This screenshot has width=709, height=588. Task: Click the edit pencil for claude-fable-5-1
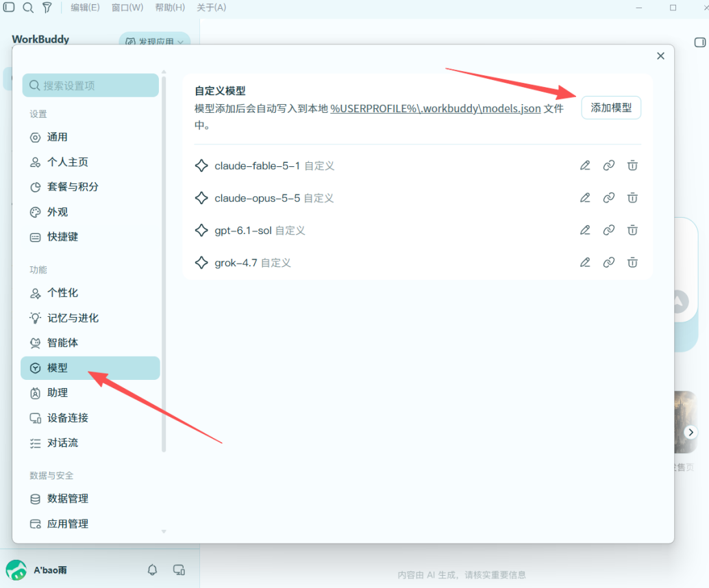coord(585,166)
